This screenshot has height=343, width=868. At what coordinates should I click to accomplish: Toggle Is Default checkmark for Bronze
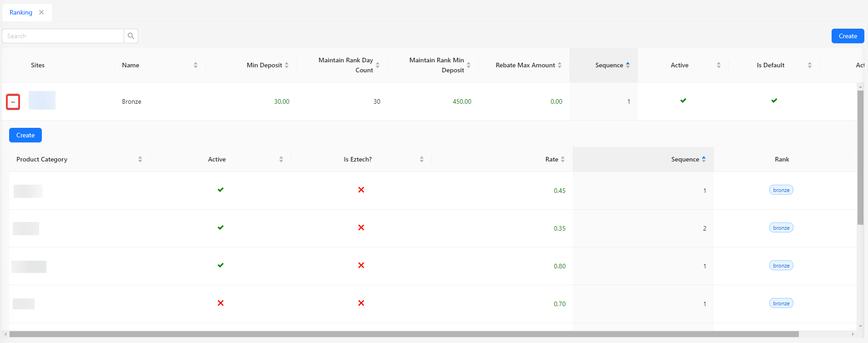[774, 101]
